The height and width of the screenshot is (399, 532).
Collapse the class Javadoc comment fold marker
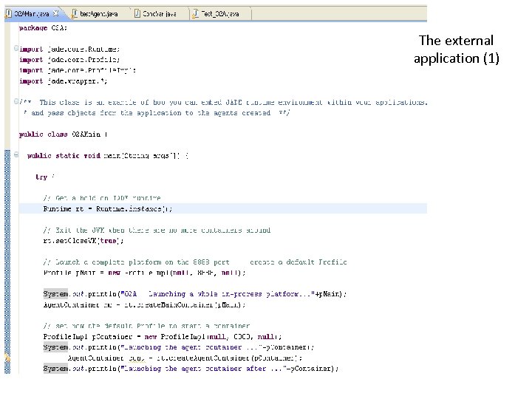[16, 101]
